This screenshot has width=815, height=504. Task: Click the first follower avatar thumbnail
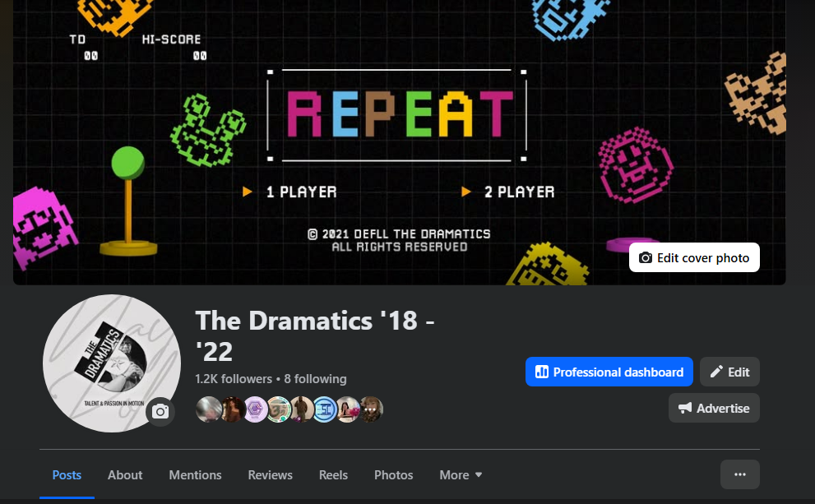[208, 409]
